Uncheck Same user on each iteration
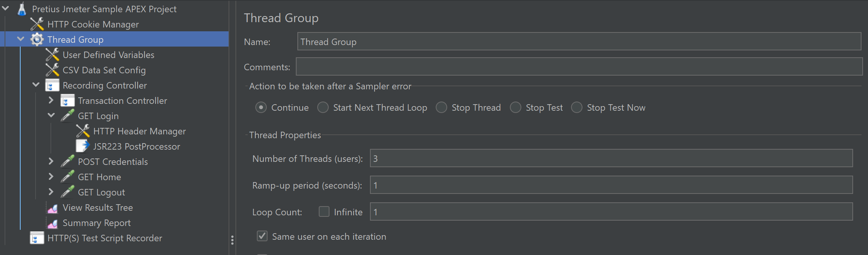Image resolution: width=868 pixels, height=255 pixels. [x=262, y=236]
